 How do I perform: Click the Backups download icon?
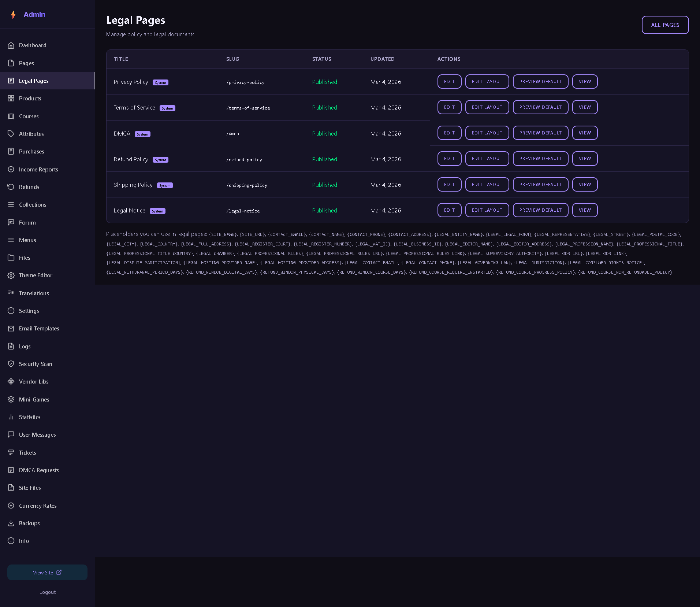[x=11, y=523]
